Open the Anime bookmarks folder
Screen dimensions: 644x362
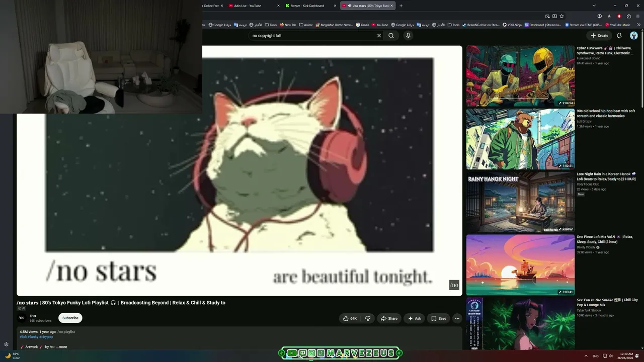(x=306, y=25)
